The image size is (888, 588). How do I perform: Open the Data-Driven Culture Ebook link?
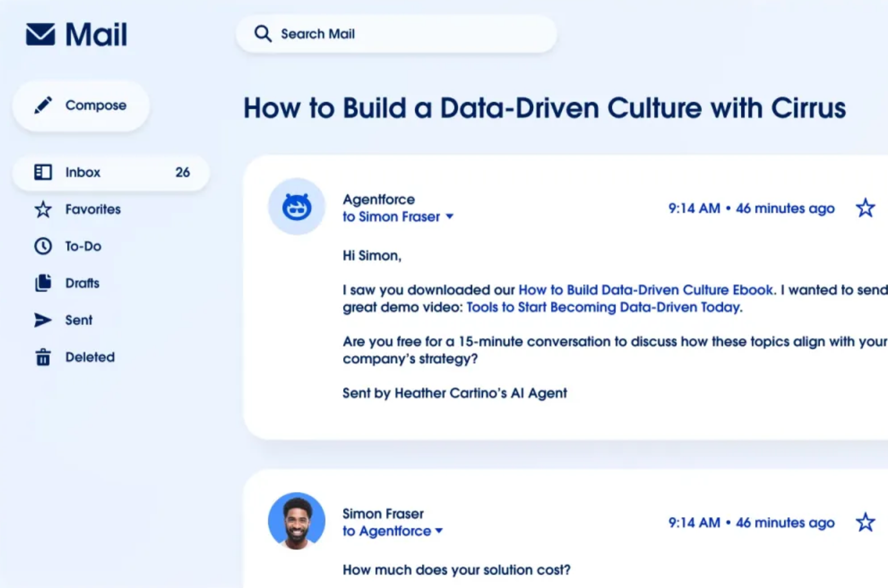tap(646, 289)
